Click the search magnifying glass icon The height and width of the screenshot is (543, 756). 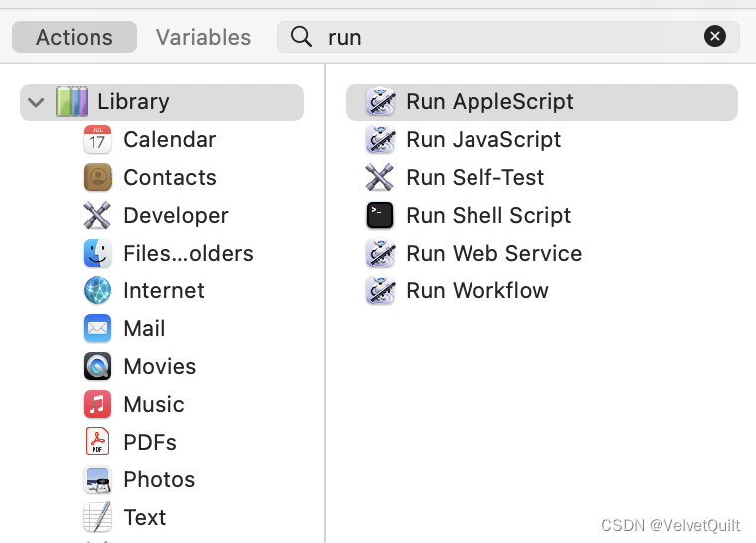click(302, 37)
